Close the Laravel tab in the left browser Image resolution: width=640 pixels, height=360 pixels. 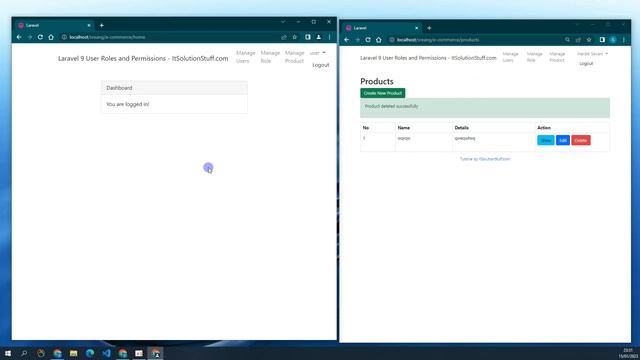coord(89,25)
